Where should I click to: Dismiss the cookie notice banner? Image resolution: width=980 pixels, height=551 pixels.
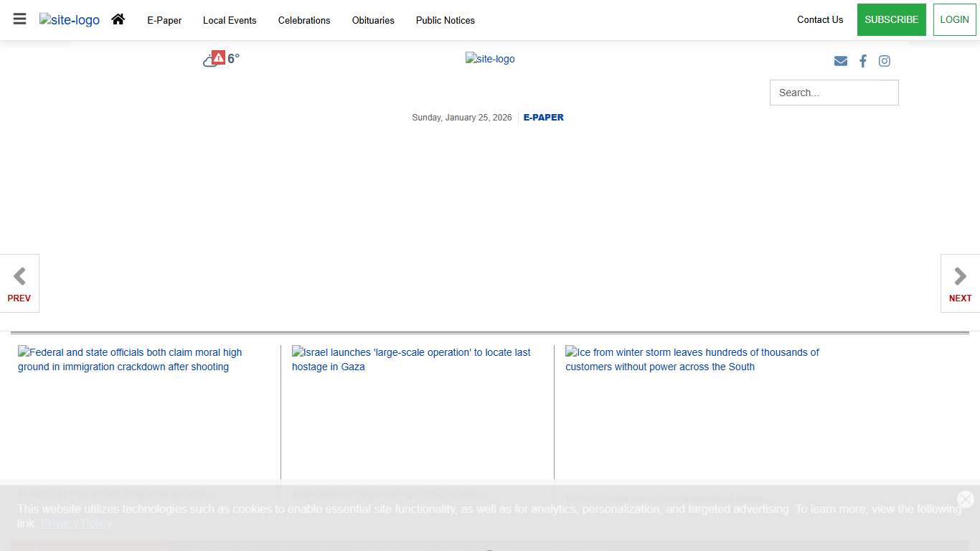coord(965,499)
